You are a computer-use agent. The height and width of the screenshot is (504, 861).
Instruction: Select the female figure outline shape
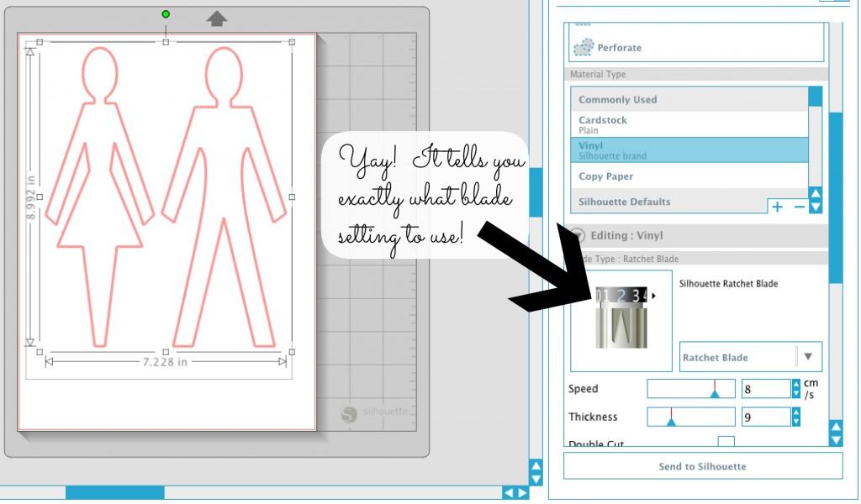pos(99,197)
